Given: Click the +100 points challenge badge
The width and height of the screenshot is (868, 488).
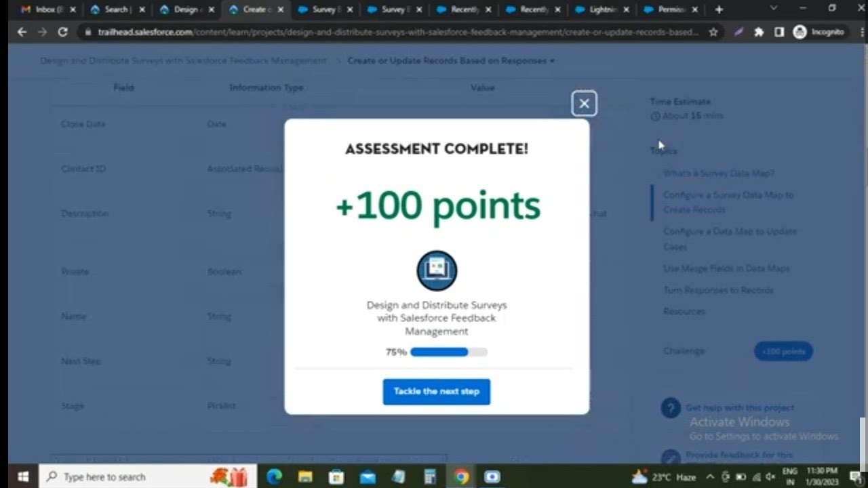Looking at the screenshot, I should point(783,351).
